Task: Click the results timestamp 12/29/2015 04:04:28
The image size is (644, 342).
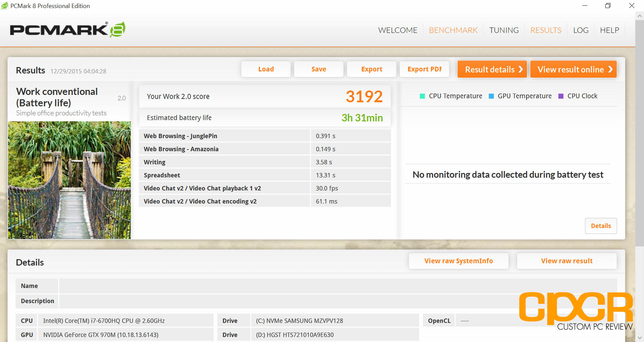Action: [78, 71]
